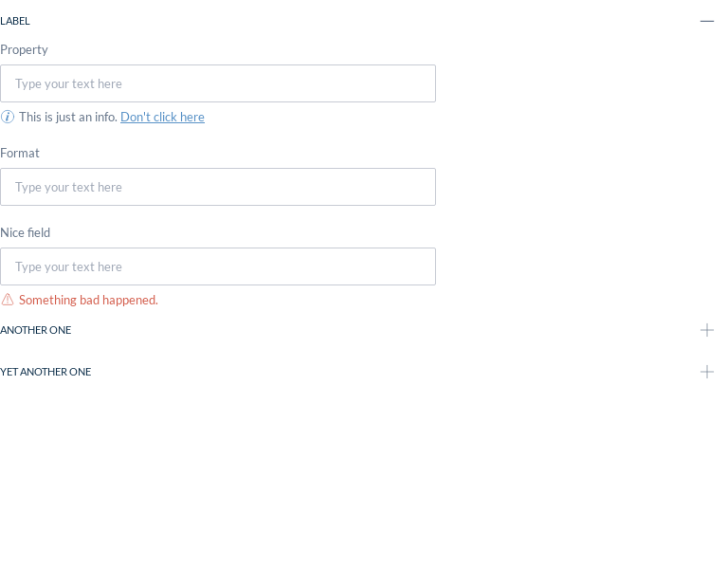Click the "This is just an info." text
The width and height of the screenshot is (728, 569).
(68, 117)
